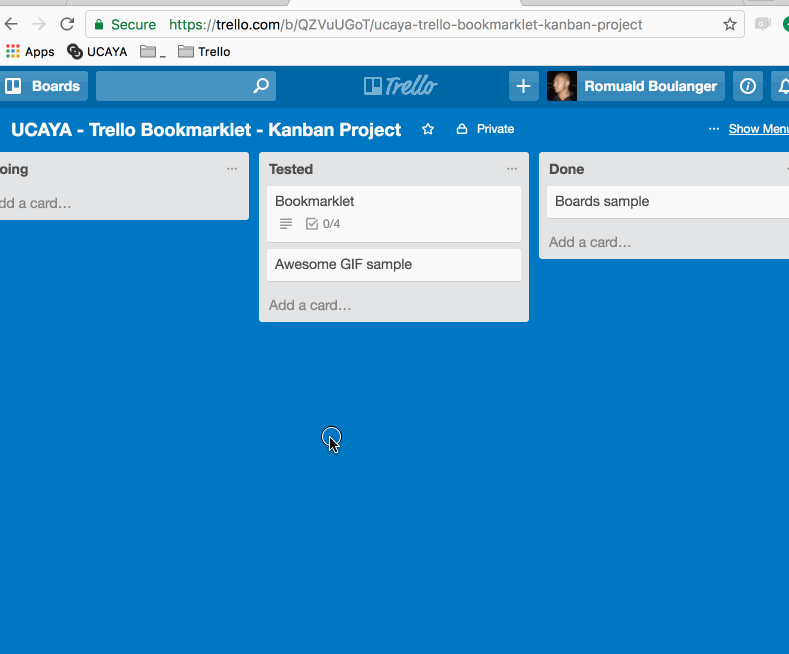Open Romuald Boulanger profile menu

coord(636,86)
